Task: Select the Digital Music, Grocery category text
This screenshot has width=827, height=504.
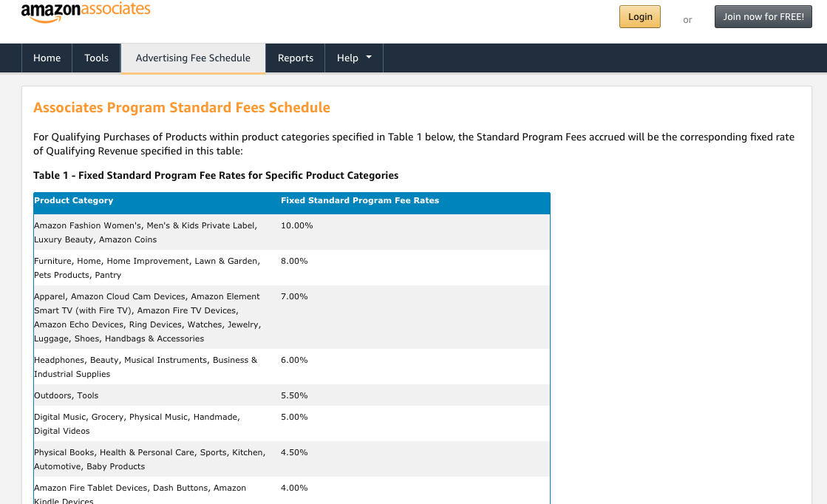Action: [137, 424]
